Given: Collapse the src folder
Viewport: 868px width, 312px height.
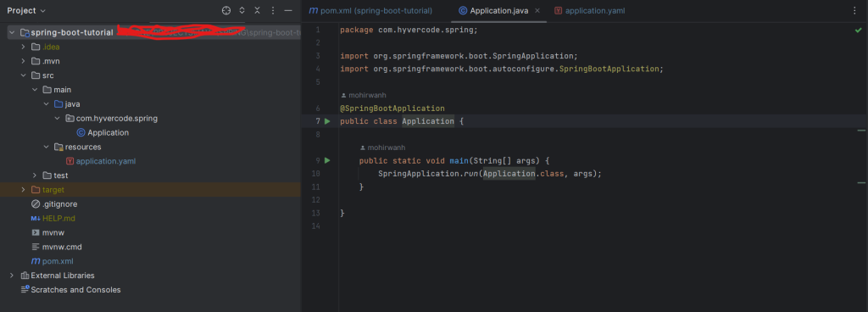Looking at the screenshot, I should (x=23, y=75).
